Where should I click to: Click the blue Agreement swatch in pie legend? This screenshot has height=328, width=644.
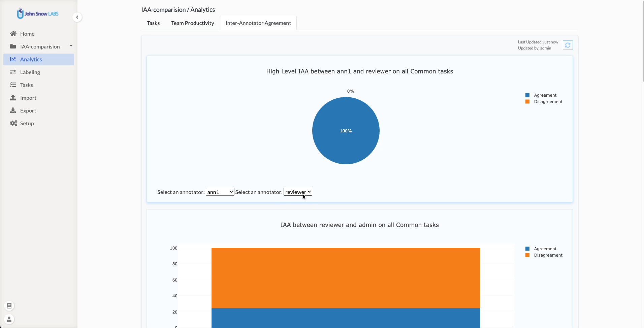[527, 95]
